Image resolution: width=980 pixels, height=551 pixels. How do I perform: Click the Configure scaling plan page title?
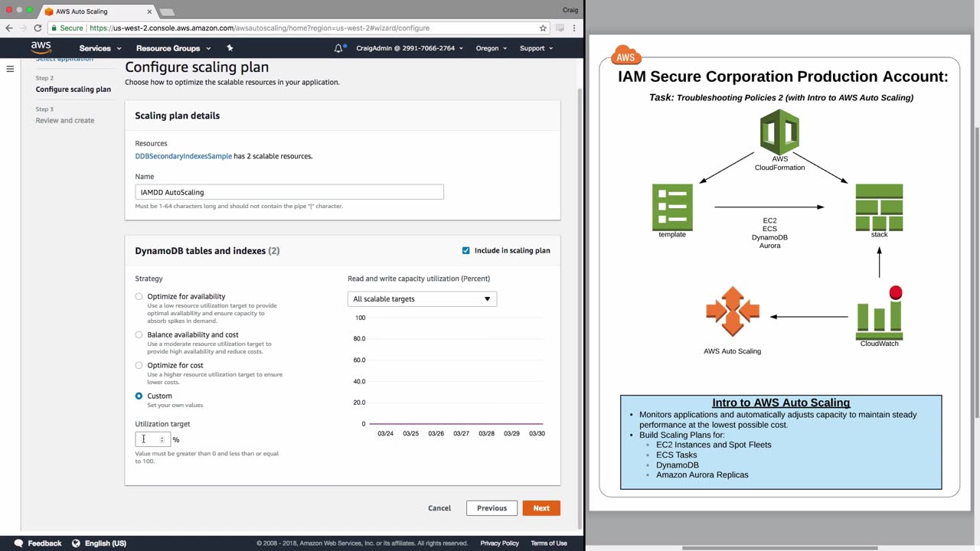pyautogui.click(x=197, y=67)
